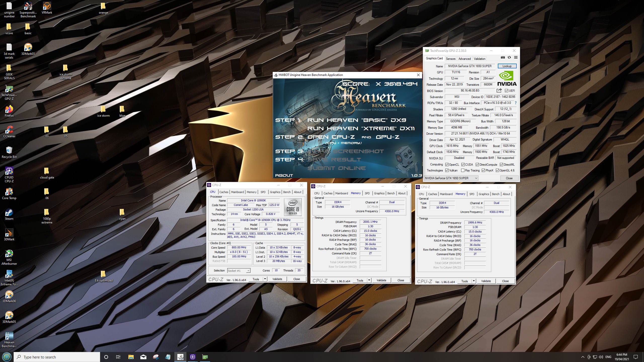Open SPD tab in middle CPU-Z window
Image resolution: width=644 pixels, height=362 pixels.
coord(367,193)
